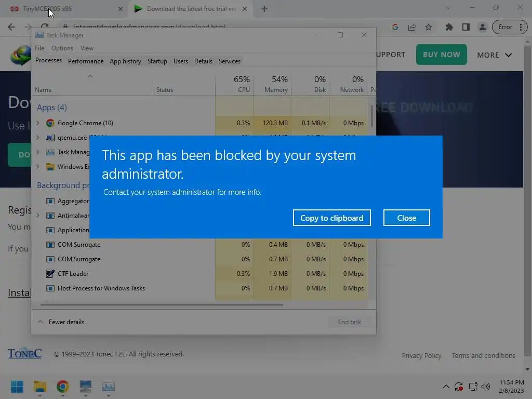Viewport: 532px width, 399px height.
Task: Select Google Chrome icon in process list
Action: pyautogui.click(x=50, y=123)
